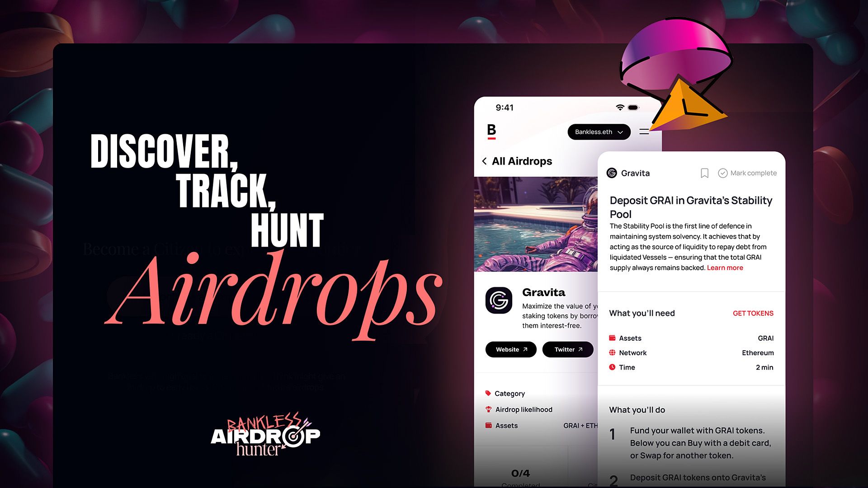Image resolution: width=868 pixels, height=488 pixels.
Task: Enable completion for depositing GRAI
Action: point(746,172)
